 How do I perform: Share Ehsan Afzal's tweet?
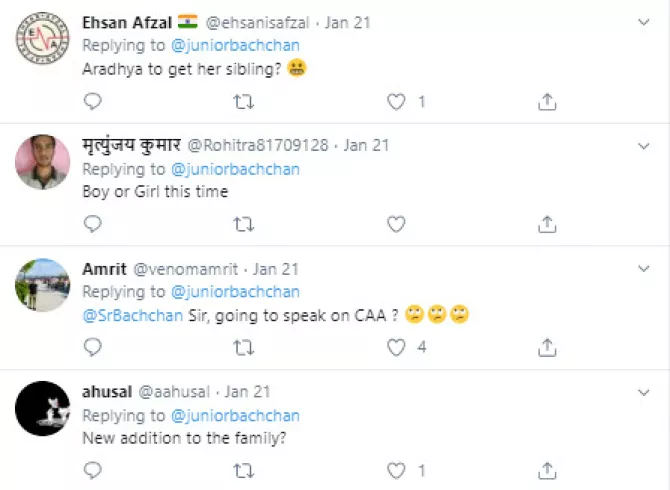[x=547, y=101]
